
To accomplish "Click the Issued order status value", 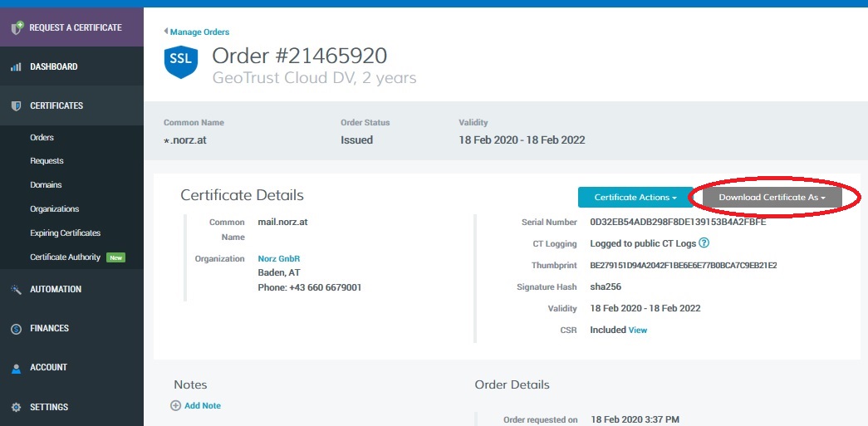I will (x=356, y=140).
